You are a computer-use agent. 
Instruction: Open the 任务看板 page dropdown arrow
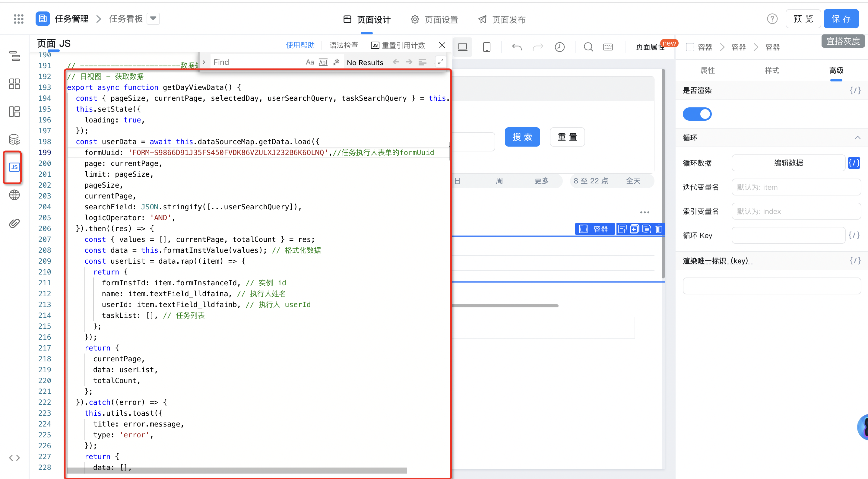click(x=153, y=18)
